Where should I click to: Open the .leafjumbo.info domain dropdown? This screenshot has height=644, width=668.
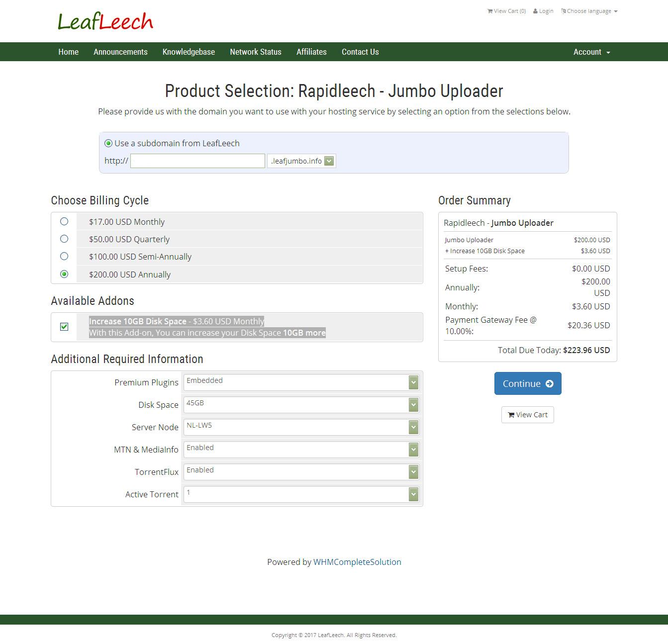click(x=301, y=161)
